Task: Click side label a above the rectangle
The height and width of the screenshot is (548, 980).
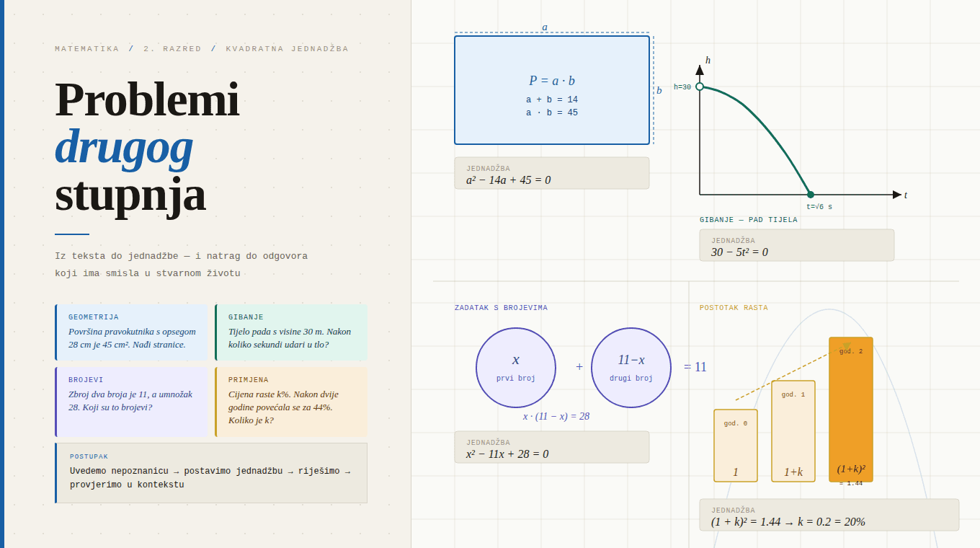Action: pyautogui.click(x=545, y=27)
